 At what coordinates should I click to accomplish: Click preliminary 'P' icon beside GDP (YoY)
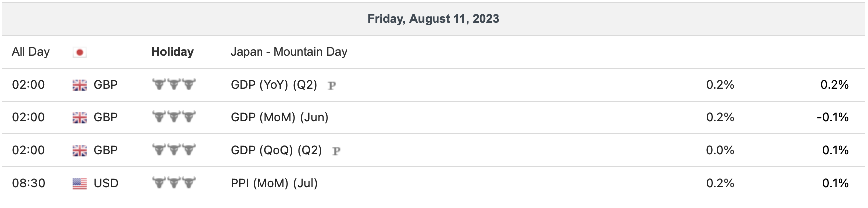pos(332,86)
